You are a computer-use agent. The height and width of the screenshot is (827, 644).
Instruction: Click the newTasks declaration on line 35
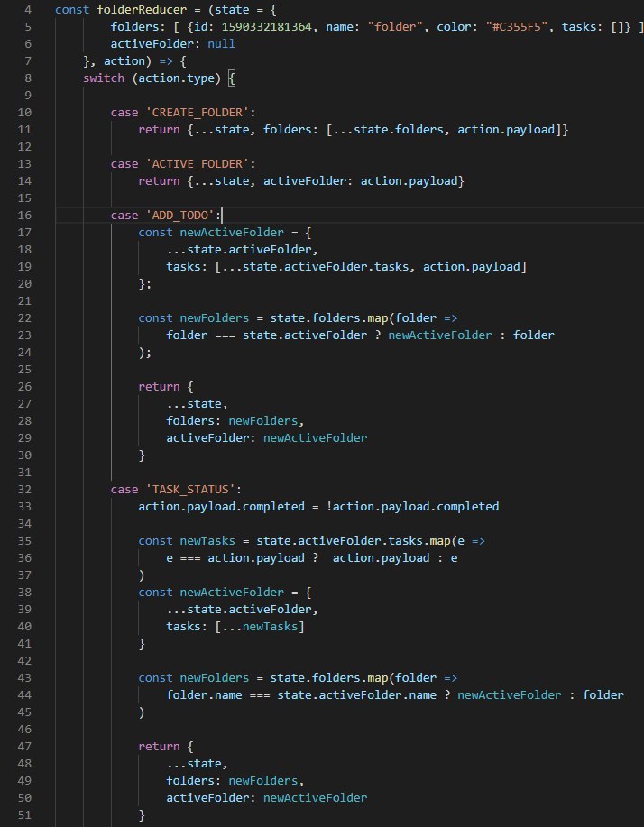(207, 540)
